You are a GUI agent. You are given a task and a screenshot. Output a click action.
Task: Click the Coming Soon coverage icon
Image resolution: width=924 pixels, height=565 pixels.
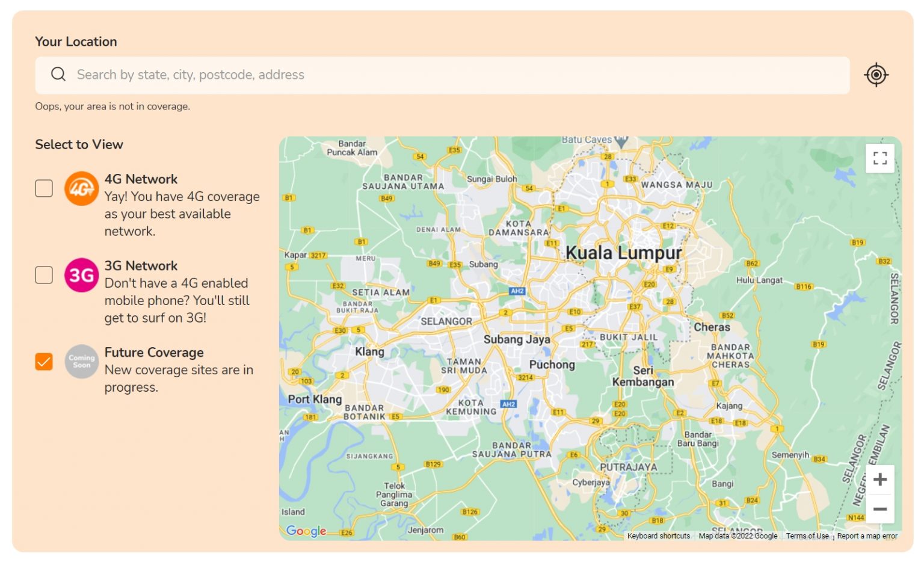coord(82,361)
